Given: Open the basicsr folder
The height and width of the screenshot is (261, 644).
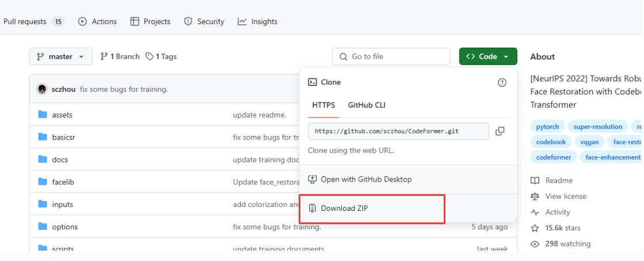Looking at the screenshot, I should [x=64, y=137].
